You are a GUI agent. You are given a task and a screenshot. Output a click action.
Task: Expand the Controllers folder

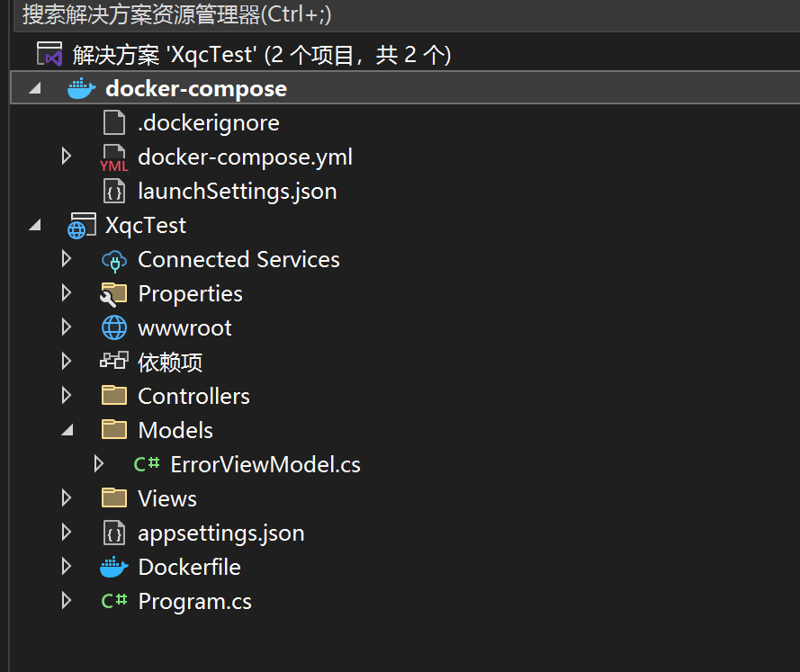(x=67, y=396)
